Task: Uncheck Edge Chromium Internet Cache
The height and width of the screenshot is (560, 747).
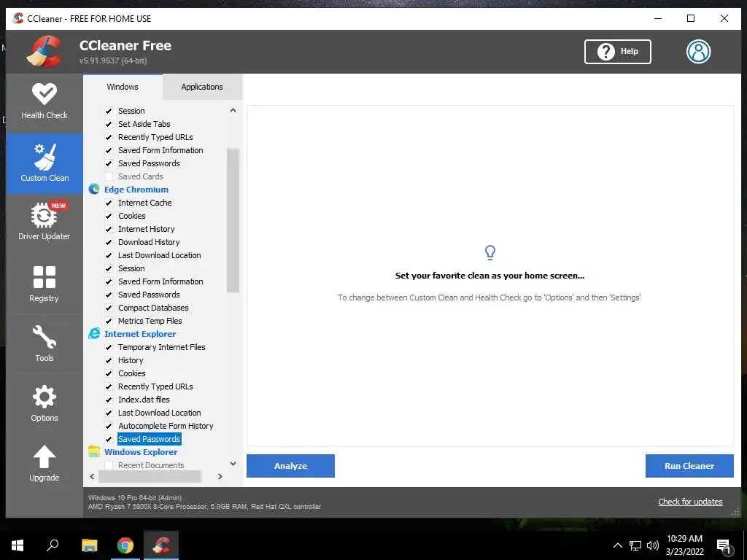Action: coord(109,203)
